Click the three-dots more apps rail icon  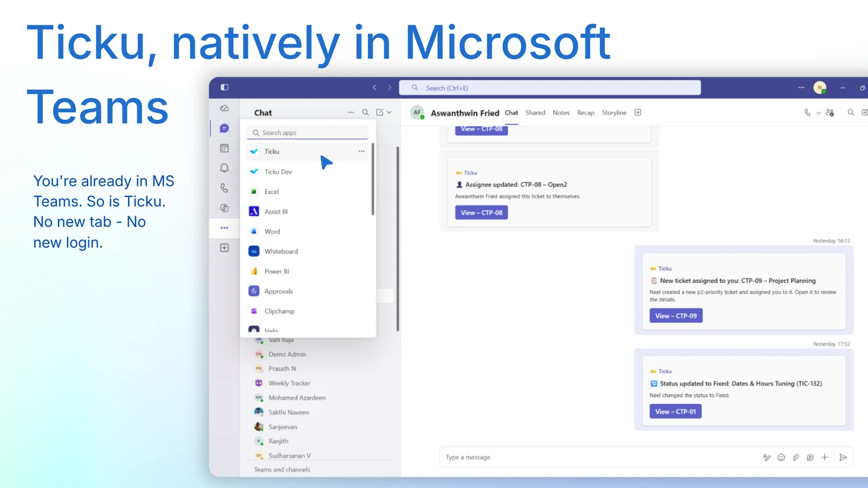tap(224, 228)
